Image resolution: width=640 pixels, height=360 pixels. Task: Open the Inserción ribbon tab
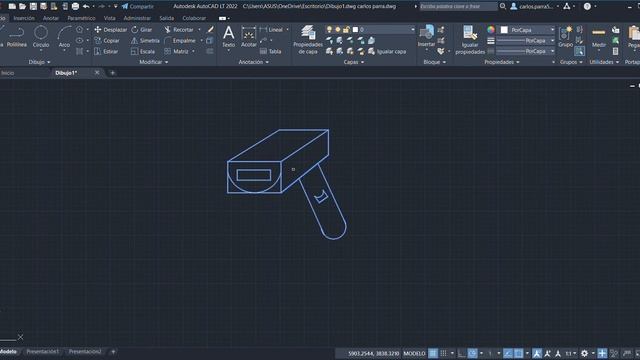[24, 18]
